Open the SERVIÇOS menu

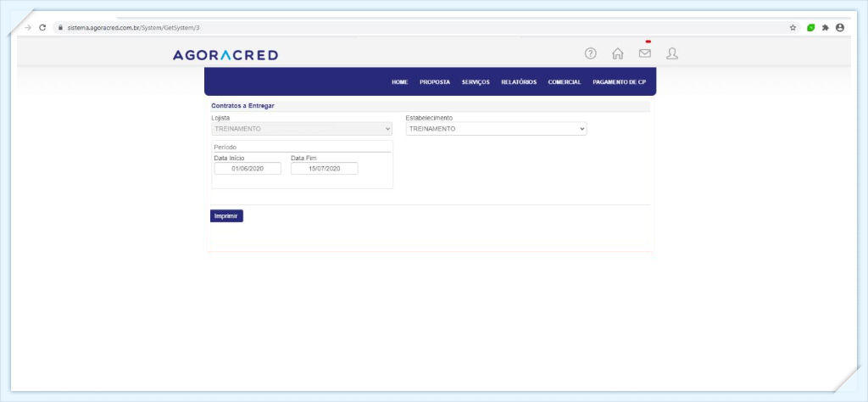[476, 82]
